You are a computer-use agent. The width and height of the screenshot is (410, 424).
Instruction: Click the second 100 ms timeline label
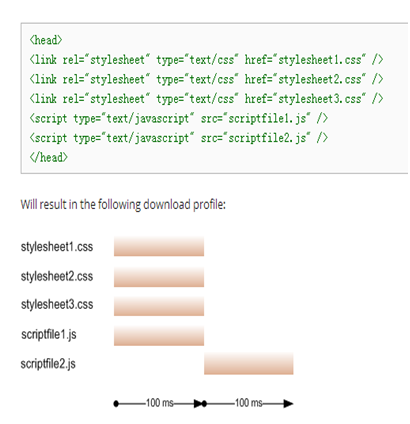[x=249, y=403]
